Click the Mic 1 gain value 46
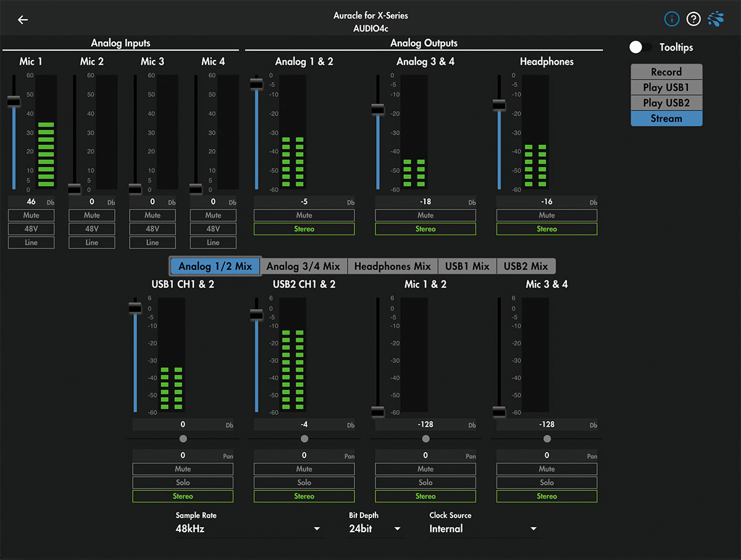Screen dimensions: 741x560 [x=31, y=202]
